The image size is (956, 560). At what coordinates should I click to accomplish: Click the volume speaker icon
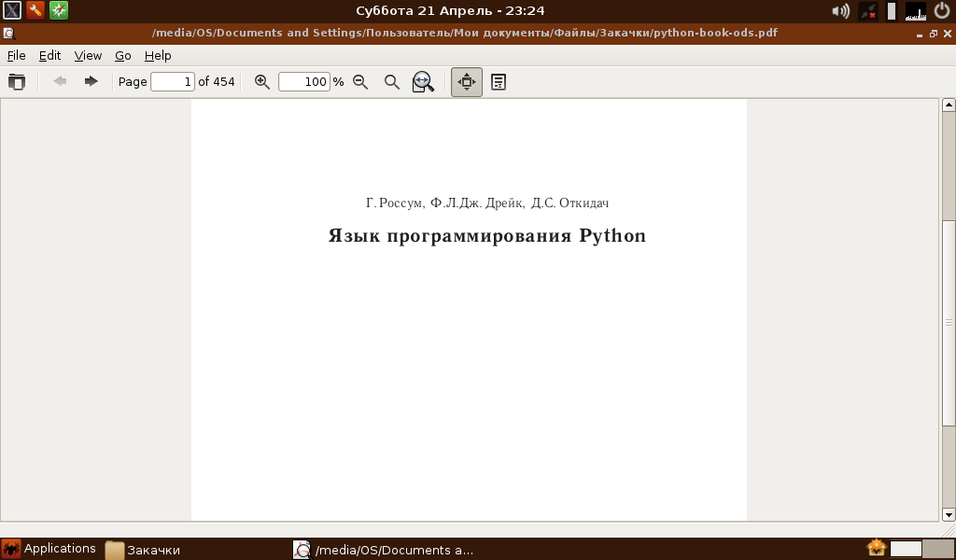(x=841, y=11)
